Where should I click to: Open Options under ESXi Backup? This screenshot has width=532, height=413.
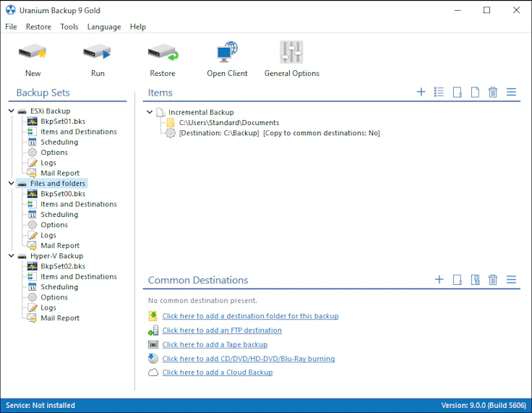coord(54,153)
